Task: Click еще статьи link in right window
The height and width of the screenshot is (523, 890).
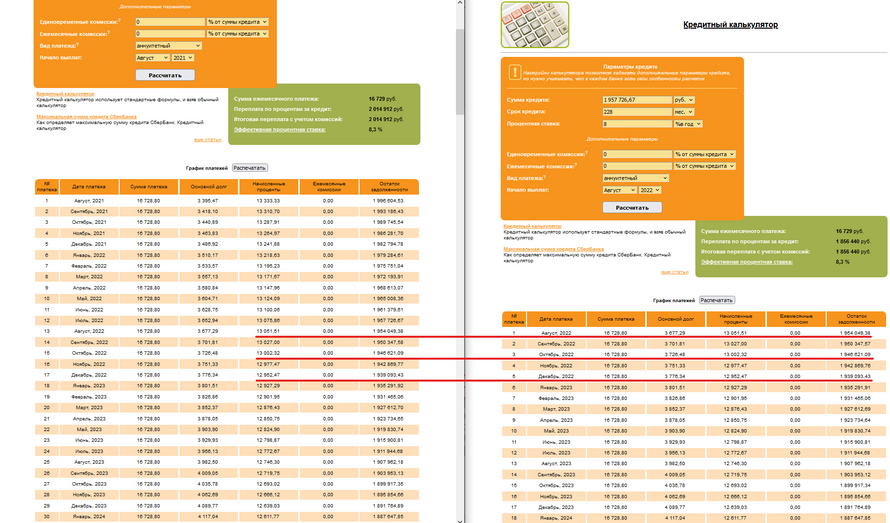Action: pos(675,273)
